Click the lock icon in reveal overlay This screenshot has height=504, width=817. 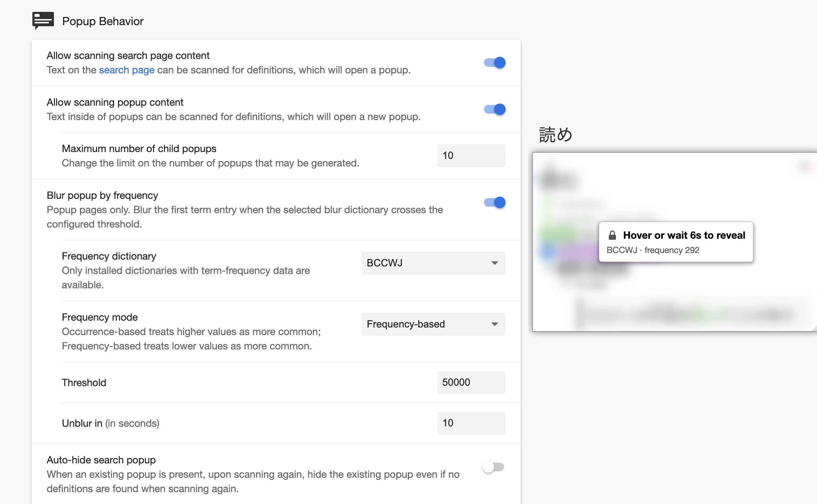point(612,235)
